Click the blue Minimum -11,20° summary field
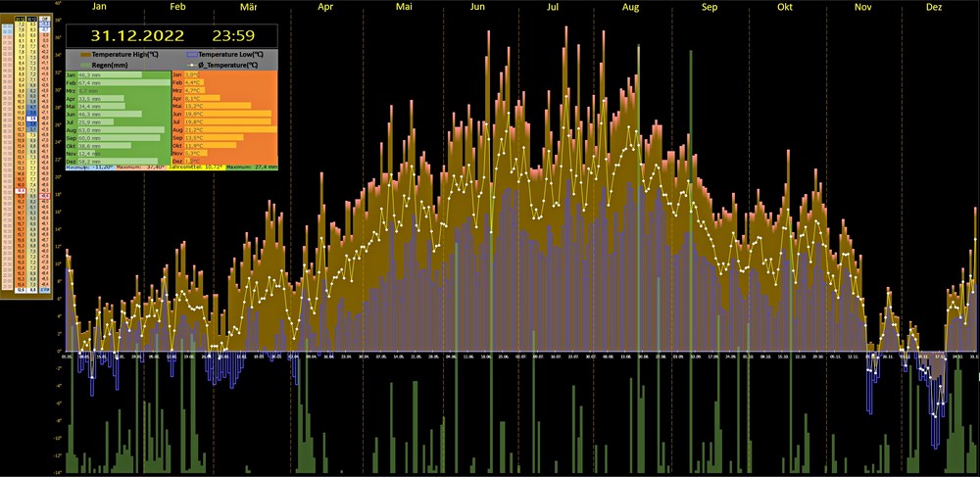Viewport: 980px width, 477px height. pyautogui.click(x=89, y=167)
